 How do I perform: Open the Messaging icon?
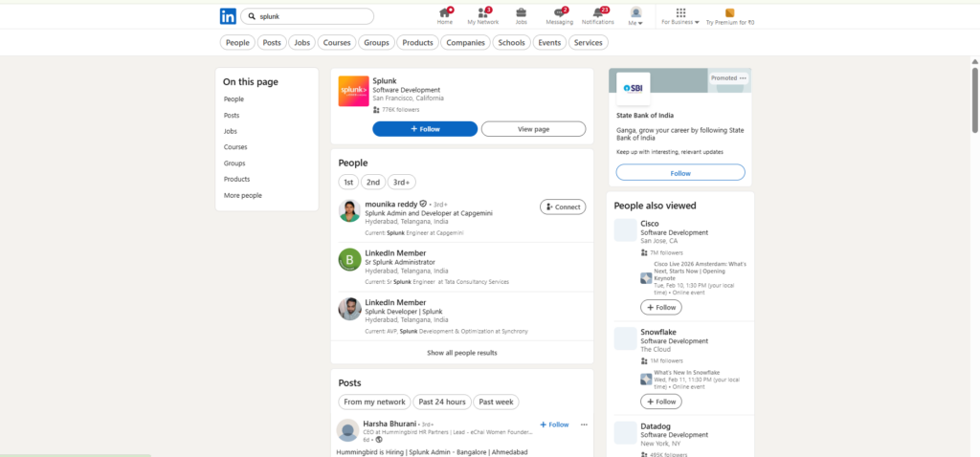pyautogui.click(x=559, y=12)
